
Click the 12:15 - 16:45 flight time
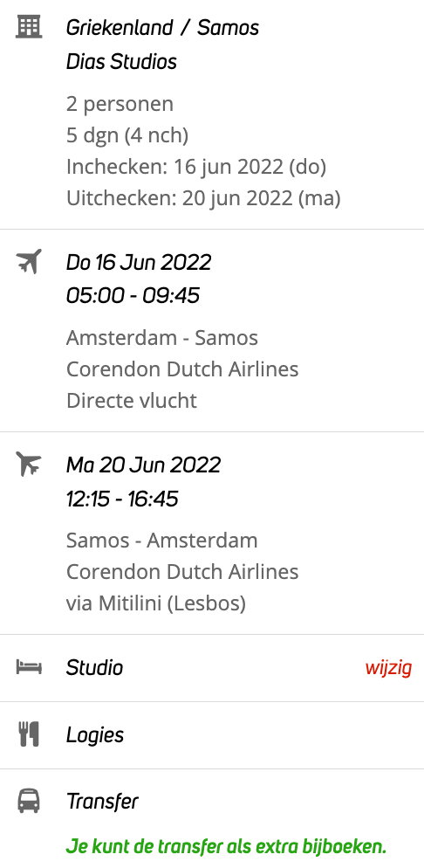[x=122, y=499]
